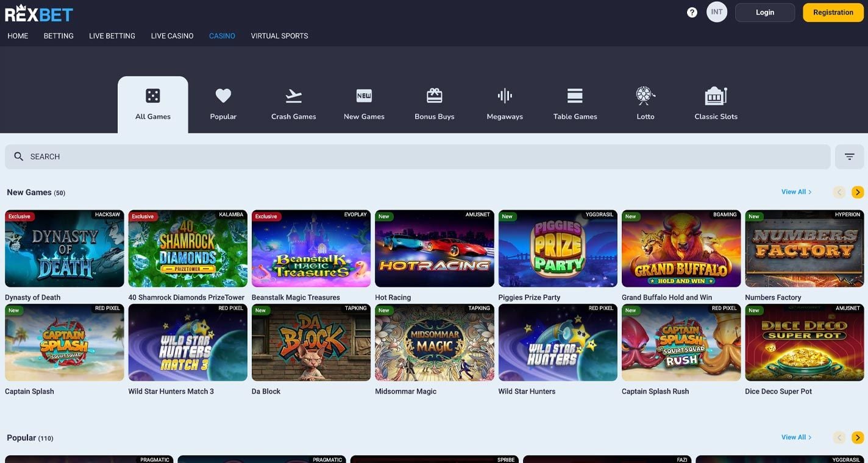Click the New badge on Hot Racing

[x=384, y=216]
